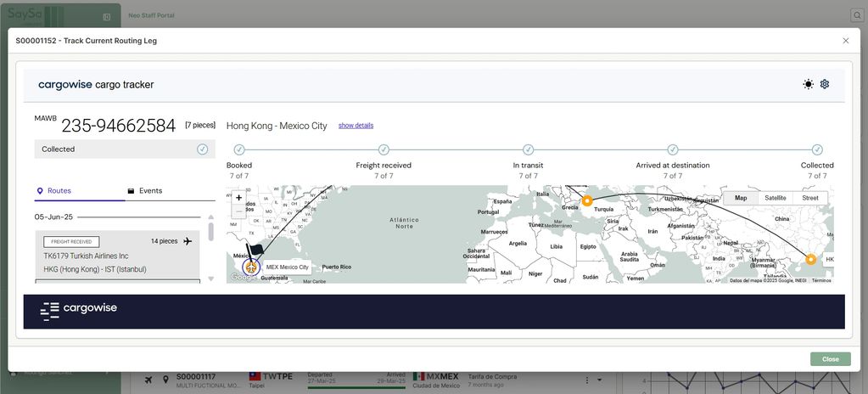Expand the TK6179 Turkish Airlines route card
Screen dimensions: 868x394
pyautogui.click(x=117, y=255)
